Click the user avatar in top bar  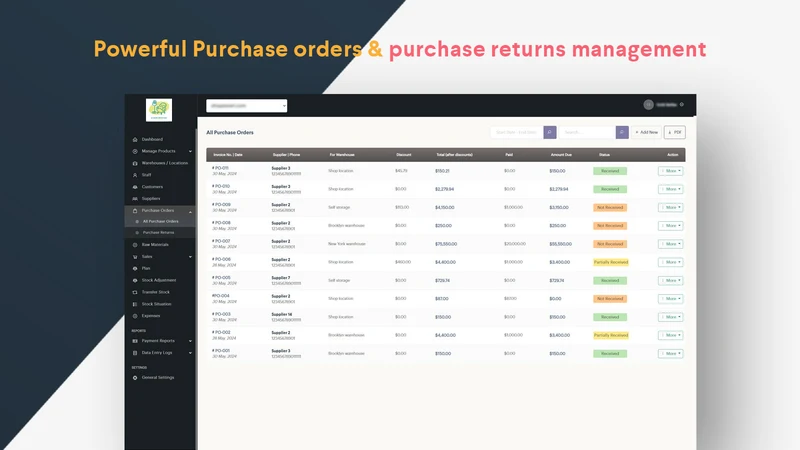pos(648,105)
